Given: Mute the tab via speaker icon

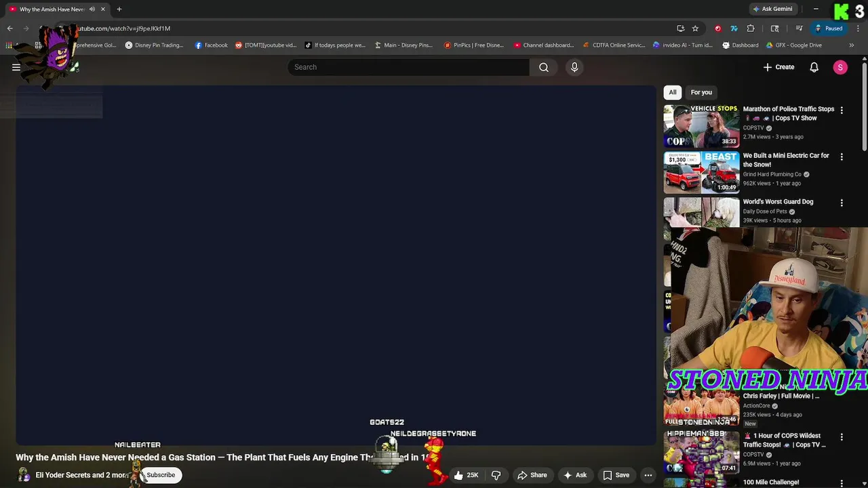Looking at the screenshot, I should pos(92,9).
